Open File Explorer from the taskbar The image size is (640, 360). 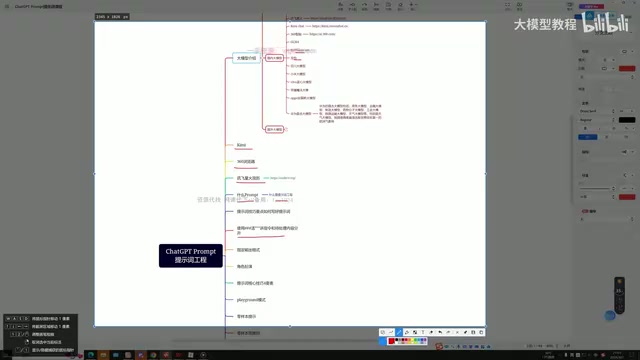pyautogui.click(x=103, y=355)
